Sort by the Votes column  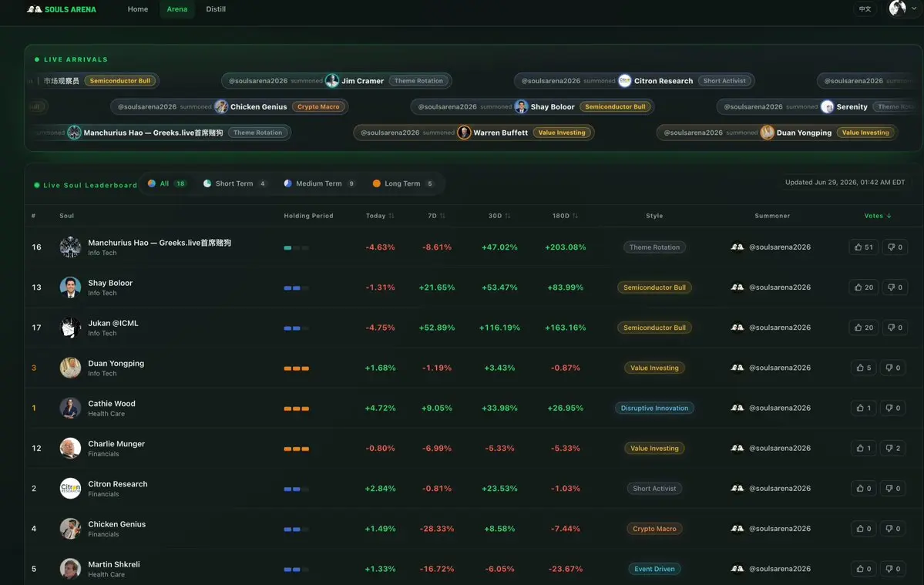(878, 216)
